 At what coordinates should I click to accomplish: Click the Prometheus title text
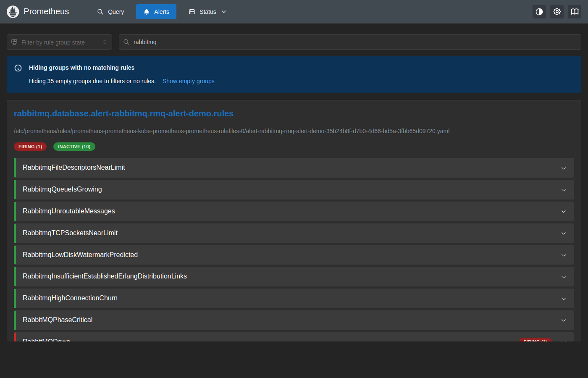point(46,12)
